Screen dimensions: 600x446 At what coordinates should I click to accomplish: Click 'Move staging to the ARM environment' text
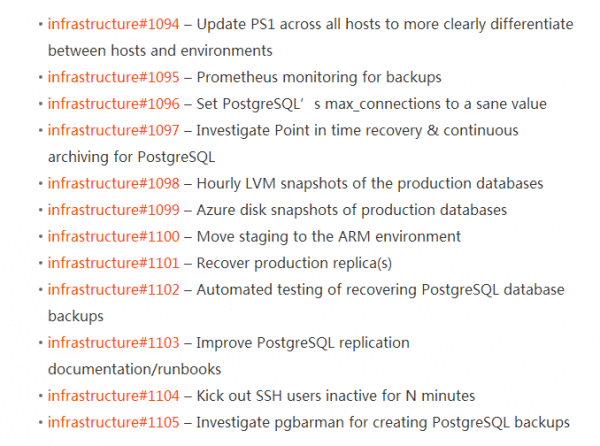click(x=328, y=237)
